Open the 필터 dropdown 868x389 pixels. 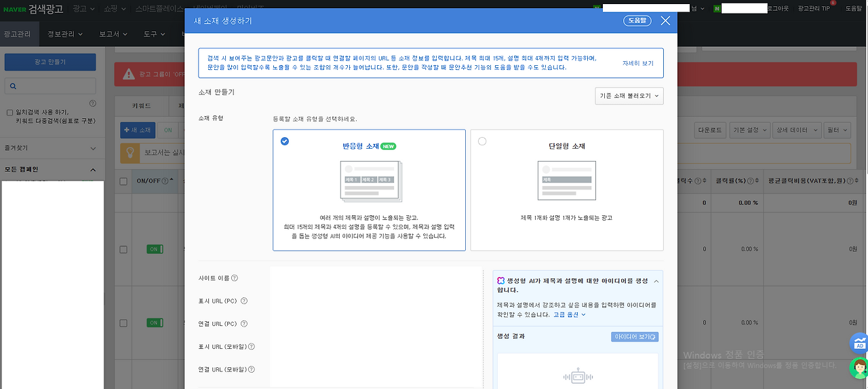tap(838, 130)
